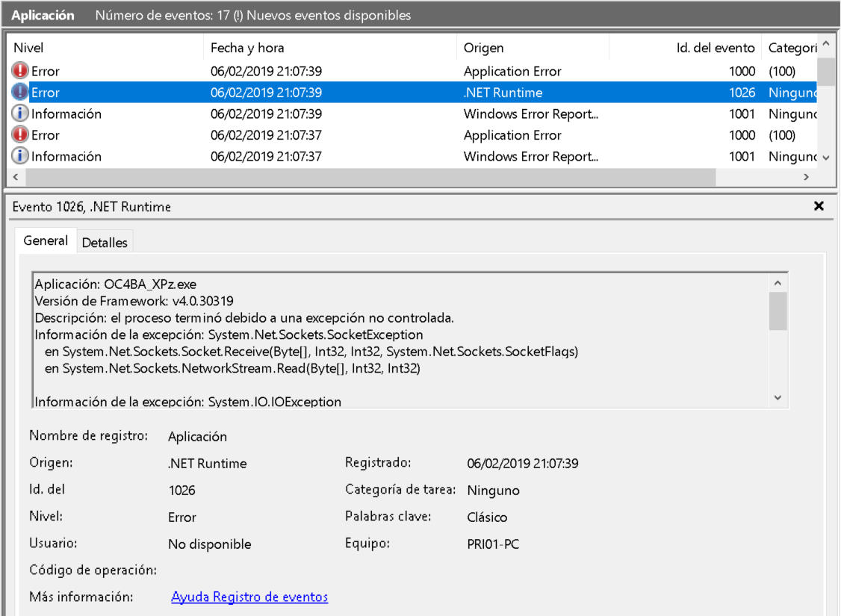Click the info icon of the 21:07:39 Información row
The image size is (841, 616).
pyautogui.click(x=20, y=114)
